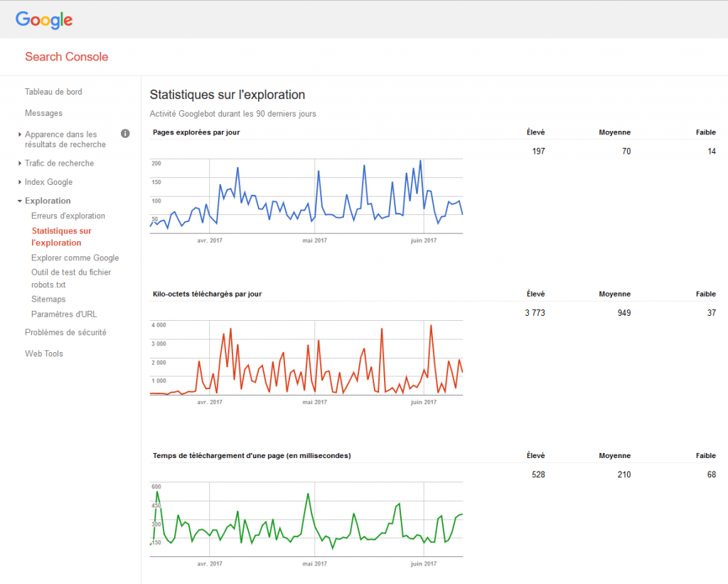Click the 'Statistiques sur l'exploration' page title
This screenshot has width=728, height=584.
pyautogui.click(x=227, y=95)
